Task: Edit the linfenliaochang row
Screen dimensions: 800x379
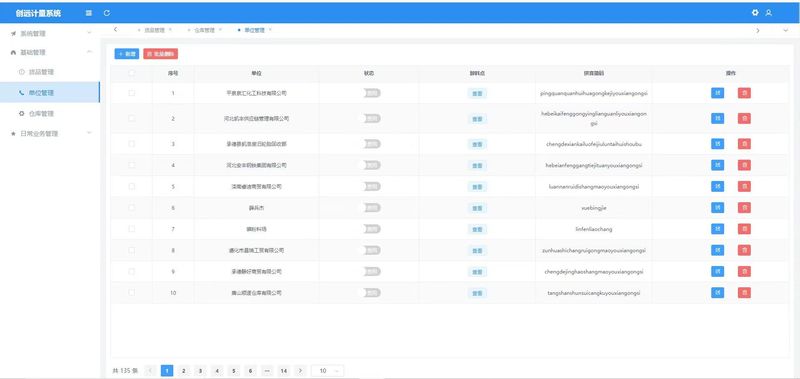Action: 717,229
